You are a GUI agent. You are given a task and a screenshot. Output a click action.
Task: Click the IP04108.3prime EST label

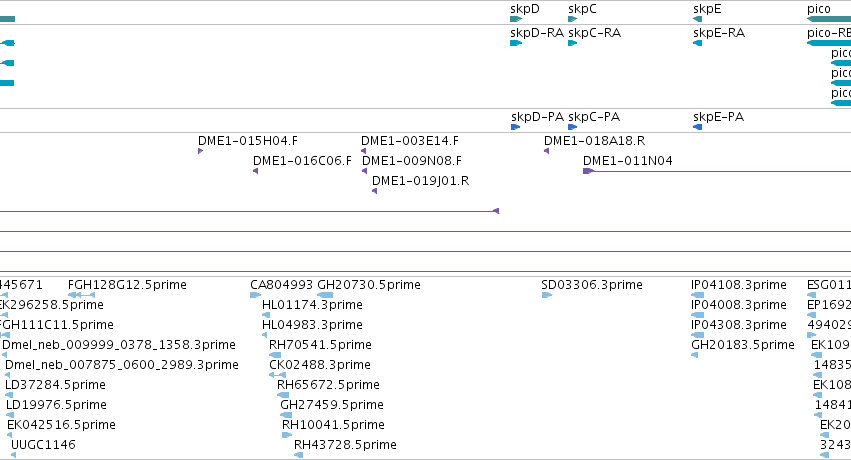coord(739,285)
